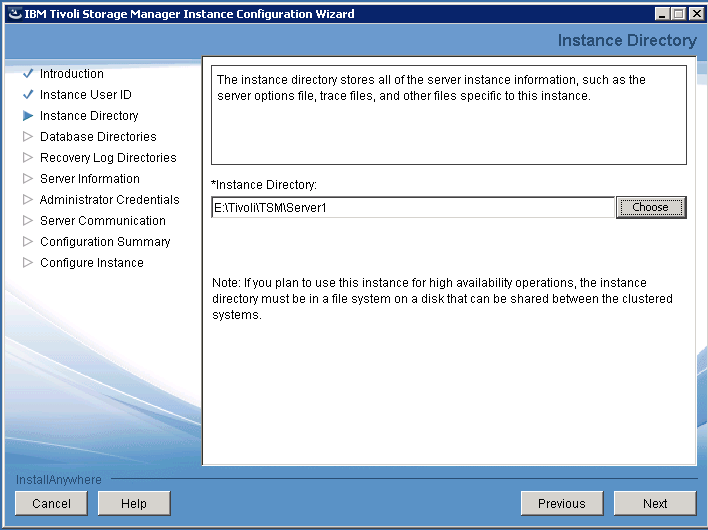Select the Instance Directory step label
708x530 pixels.
pyautogui.click(x=89, y=116)
